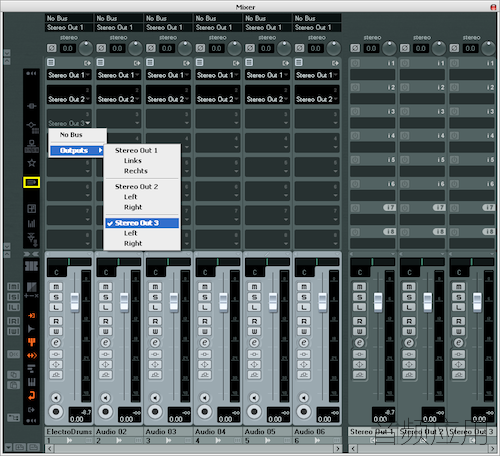Toggle monitor button on Audio 02
This screenshot has width=500, height=456.
pos(106,398)
